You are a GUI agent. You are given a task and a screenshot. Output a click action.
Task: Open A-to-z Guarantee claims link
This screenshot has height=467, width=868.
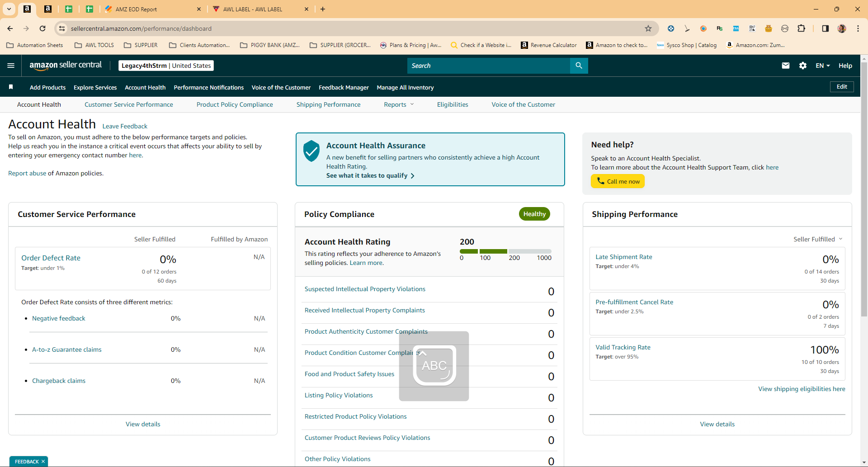click(x=67, y=349)
